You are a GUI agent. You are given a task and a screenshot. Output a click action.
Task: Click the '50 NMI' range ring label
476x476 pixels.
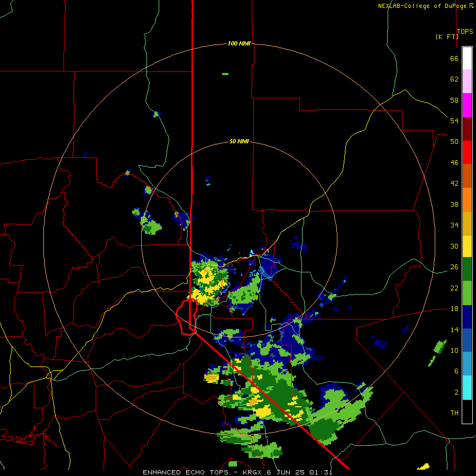coord(239,141)
